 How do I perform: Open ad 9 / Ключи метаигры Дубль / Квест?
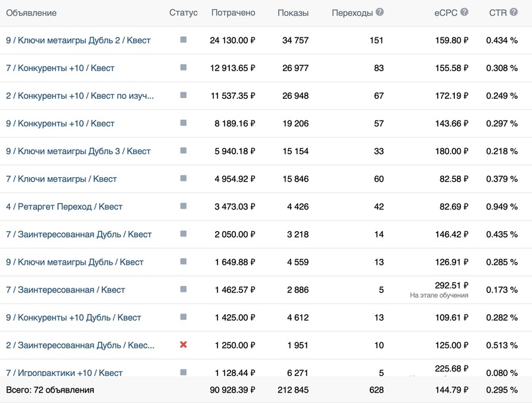click(x=74, y=262)
